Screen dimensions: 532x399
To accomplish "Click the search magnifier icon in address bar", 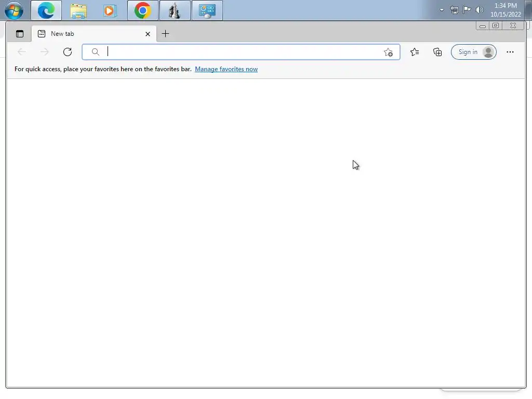I will [x=96, y=52].
